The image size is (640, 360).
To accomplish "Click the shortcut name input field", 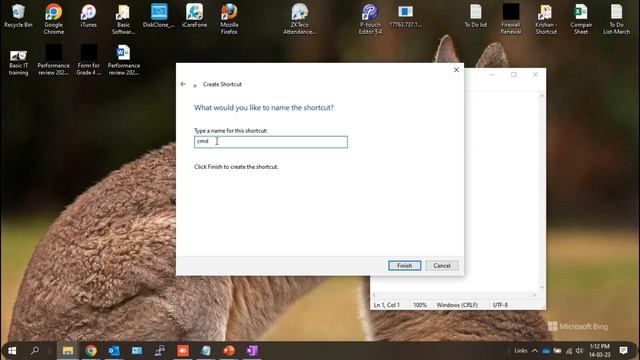I will (271, 142).
